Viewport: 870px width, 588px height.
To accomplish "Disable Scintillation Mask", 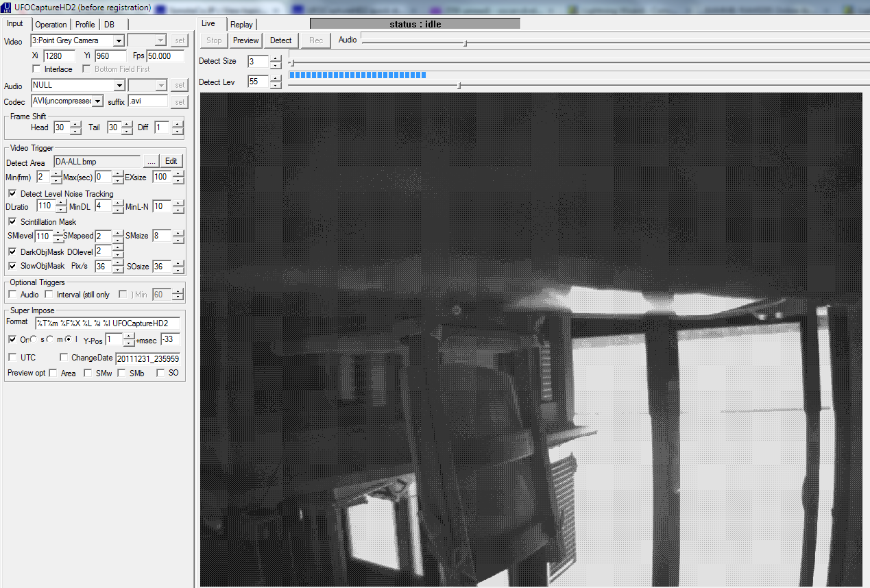I will [12, 221].
